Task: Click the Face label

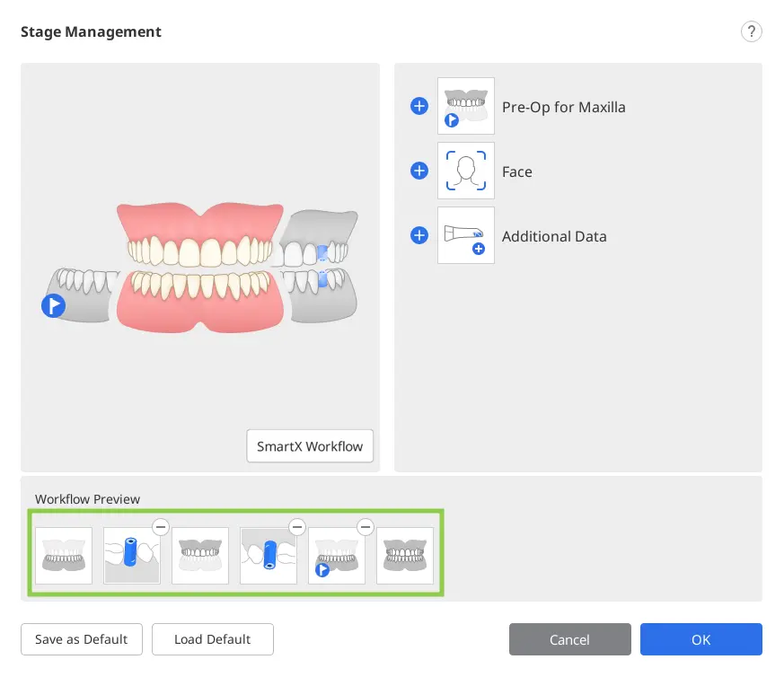Action: pos(516,171)
